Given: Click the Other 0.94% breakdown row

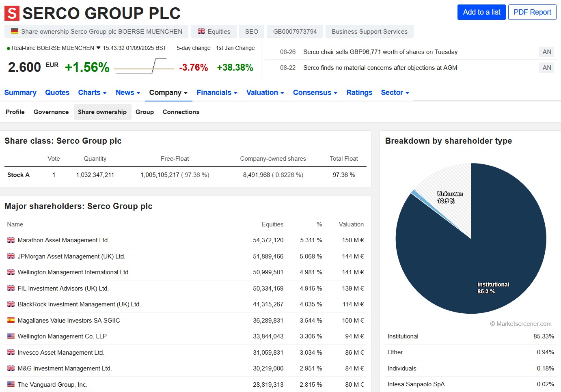Looking at the screenshot, I should click(x=470, y=352).
